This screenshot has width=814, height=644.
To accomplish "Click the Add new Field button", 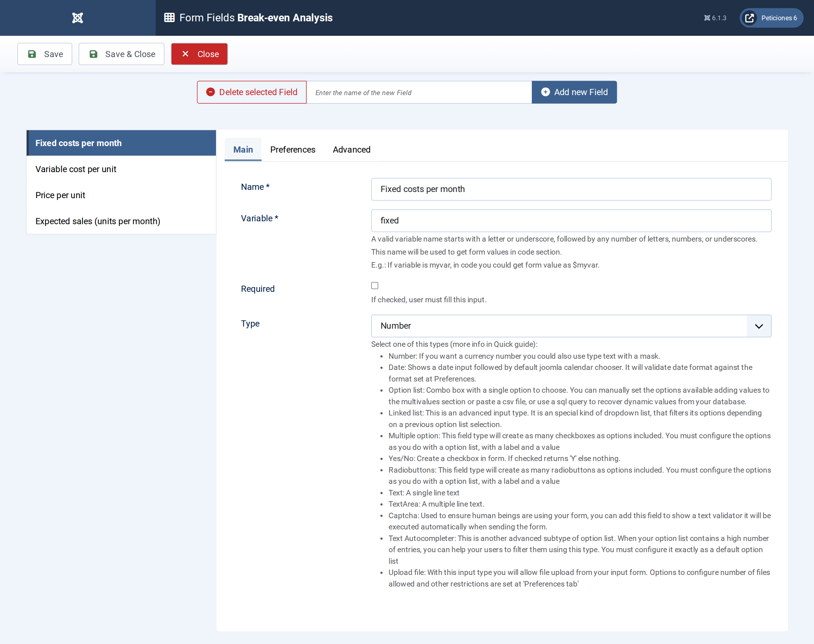I will click(574, 92).
